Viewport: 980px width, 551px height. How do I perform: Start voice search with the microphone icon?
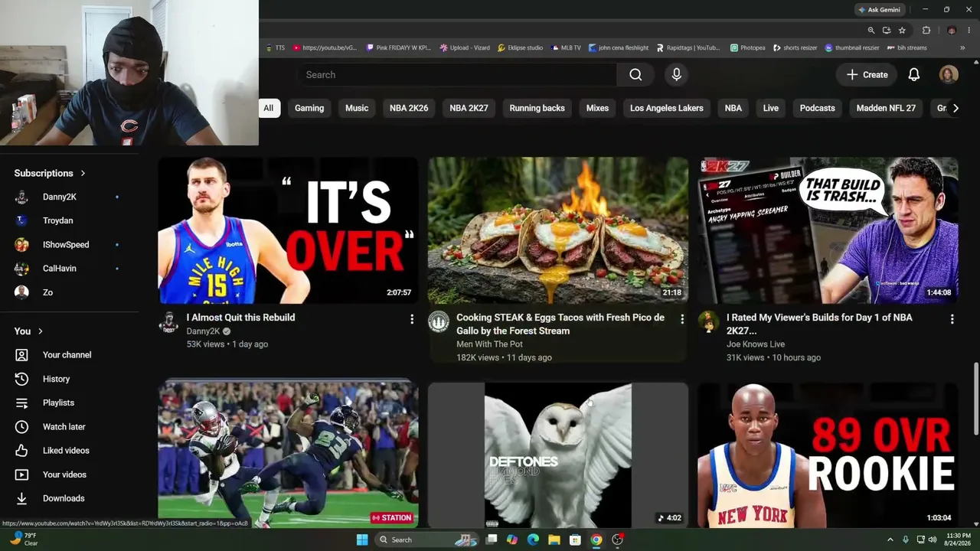(x=676, y=74)
